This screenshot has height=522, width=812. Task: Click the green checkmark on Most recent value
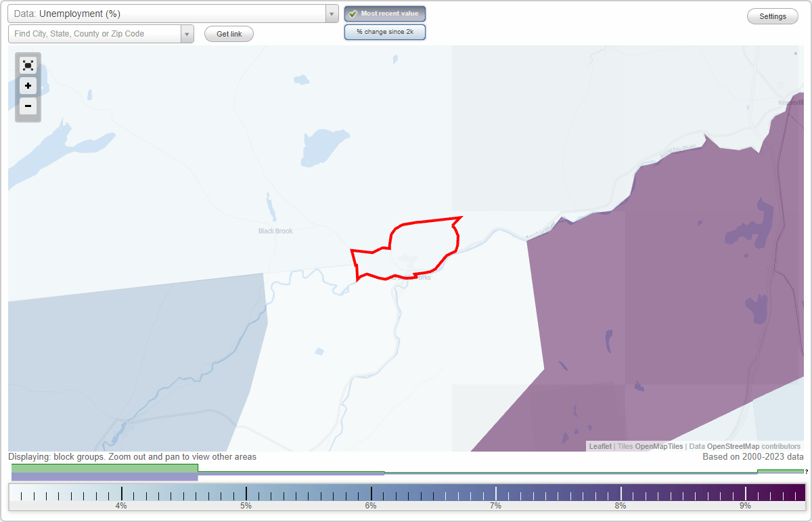(x=352, y=13)
